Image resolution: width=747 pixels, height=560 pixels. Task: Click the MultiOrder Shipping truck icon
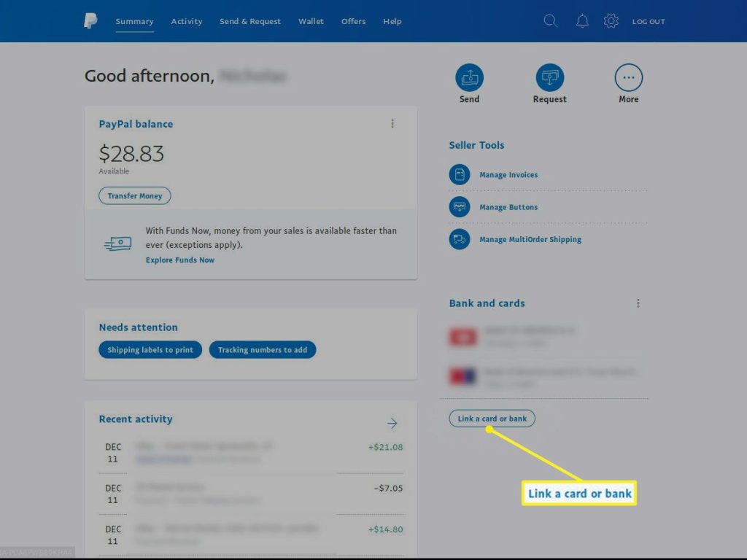(460, 239)
